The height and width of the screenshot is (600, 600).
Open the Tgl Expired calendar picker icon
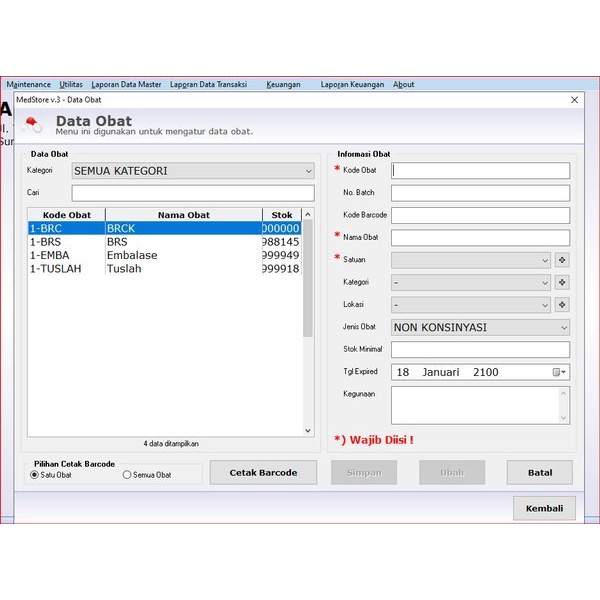(559, 372)
